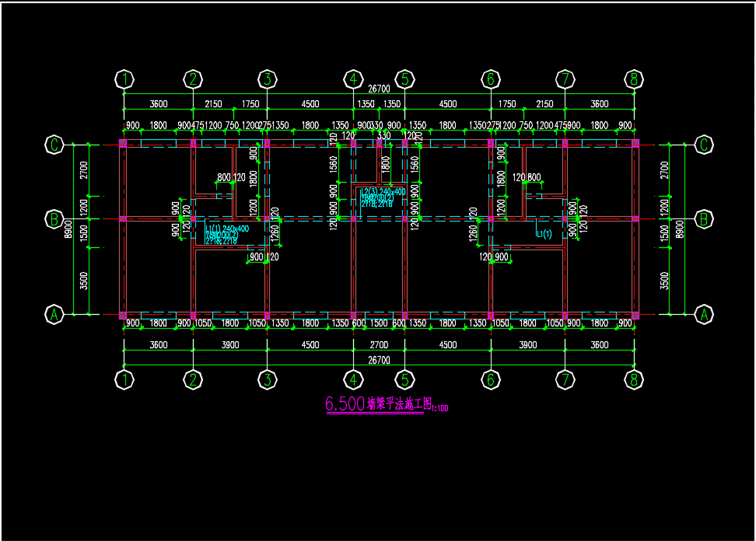The height and width of the screenshot is (541, 756).
Task: Select axis bubble C on the left side
Action: click(x=54, y=145)
